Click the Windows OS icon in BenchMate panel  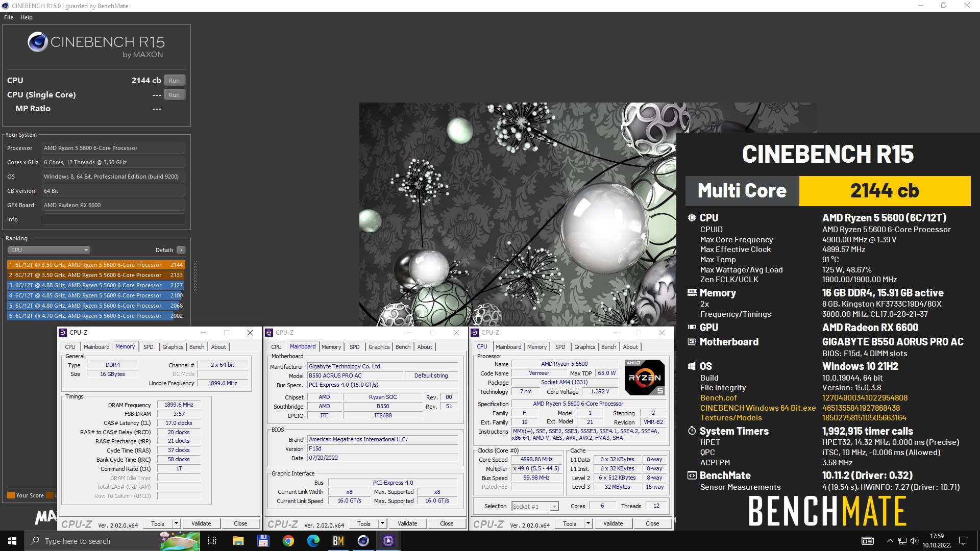point(692,366)
